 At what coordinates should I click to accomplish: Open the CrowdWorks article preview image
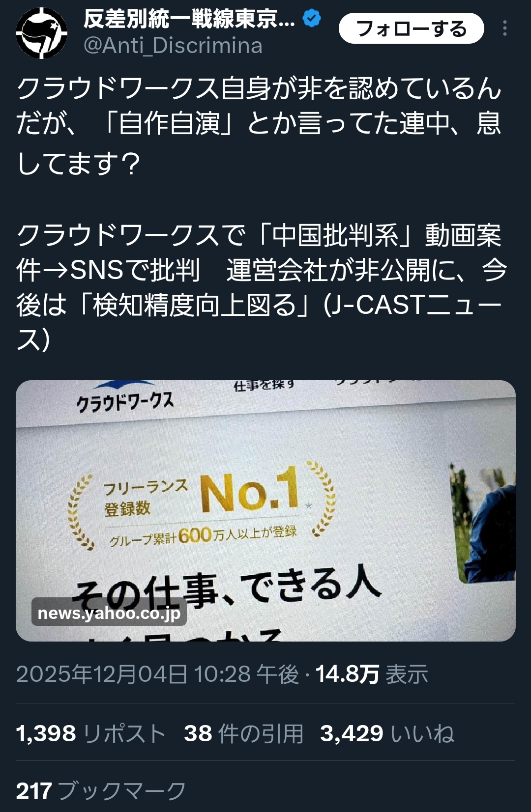pos(265,510)
